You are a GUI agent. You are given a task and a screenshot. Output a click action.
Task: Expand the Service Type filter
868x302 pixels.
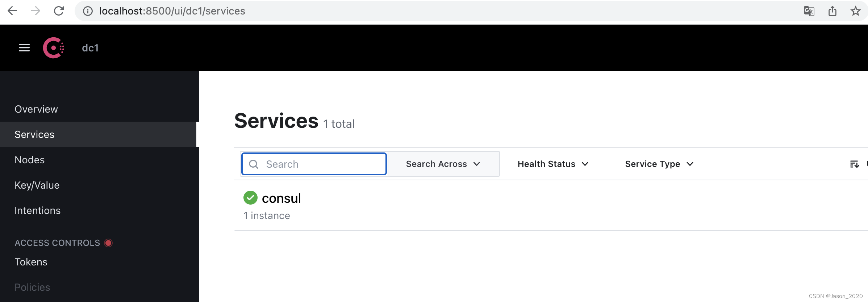click(x=659, y=164)
